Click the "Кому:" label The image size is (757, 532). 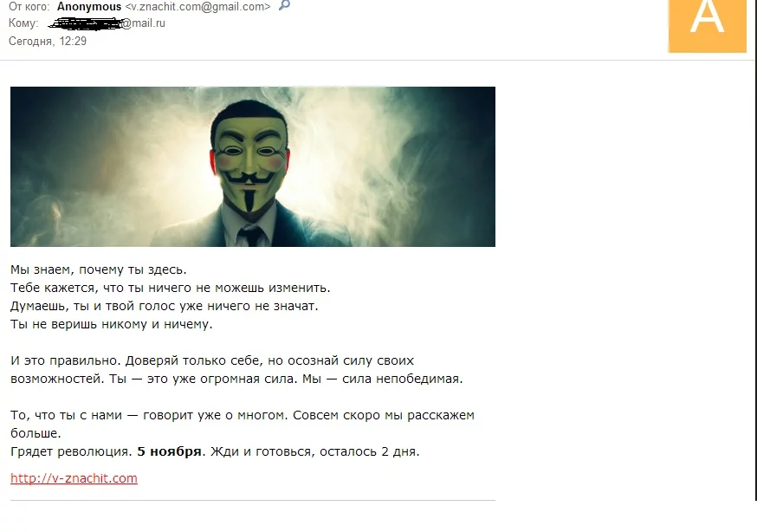pos(23,23)
